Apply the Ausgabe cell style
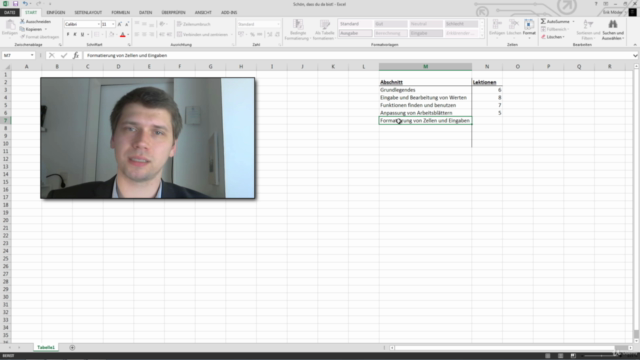 pos(356,33)
